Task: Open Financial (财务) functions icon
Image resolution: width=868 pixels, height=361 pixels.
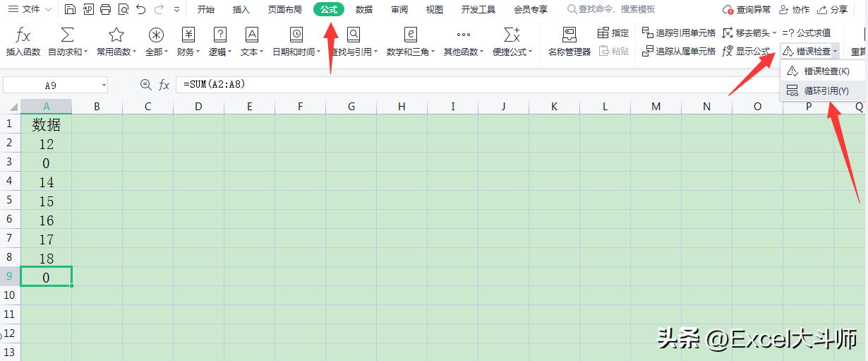Action: click(188, 35)
